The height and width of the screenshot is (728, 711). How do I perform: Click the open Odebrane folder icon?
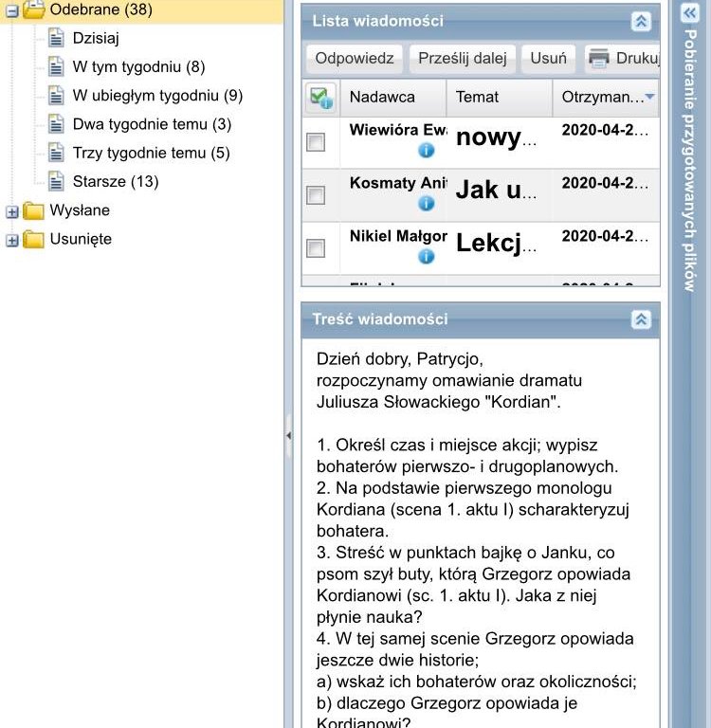33,9
